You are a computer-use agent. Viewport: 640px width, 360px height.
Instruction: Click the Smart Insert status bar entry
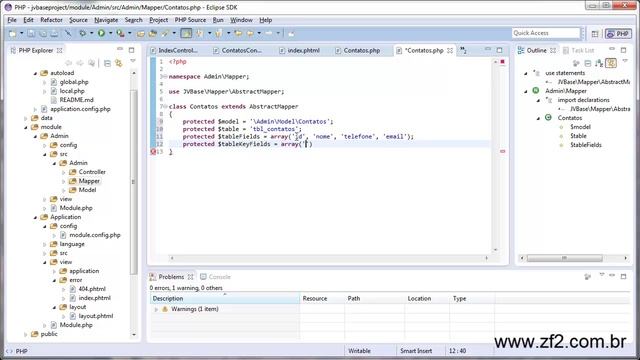(416, 351)
